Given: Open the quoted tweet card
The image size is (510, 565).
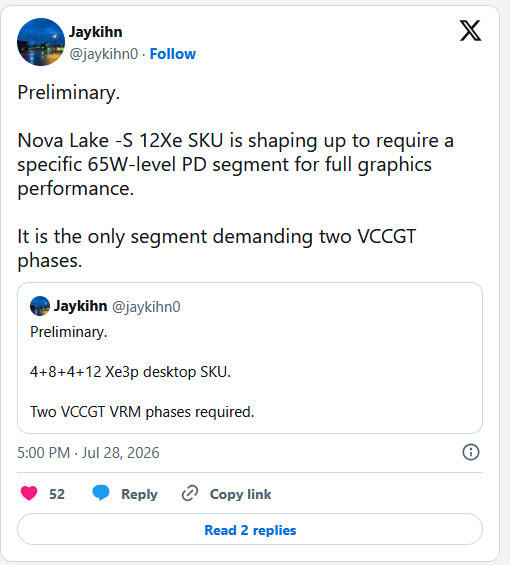Looking at the screenshot, I should coord(250,358).
